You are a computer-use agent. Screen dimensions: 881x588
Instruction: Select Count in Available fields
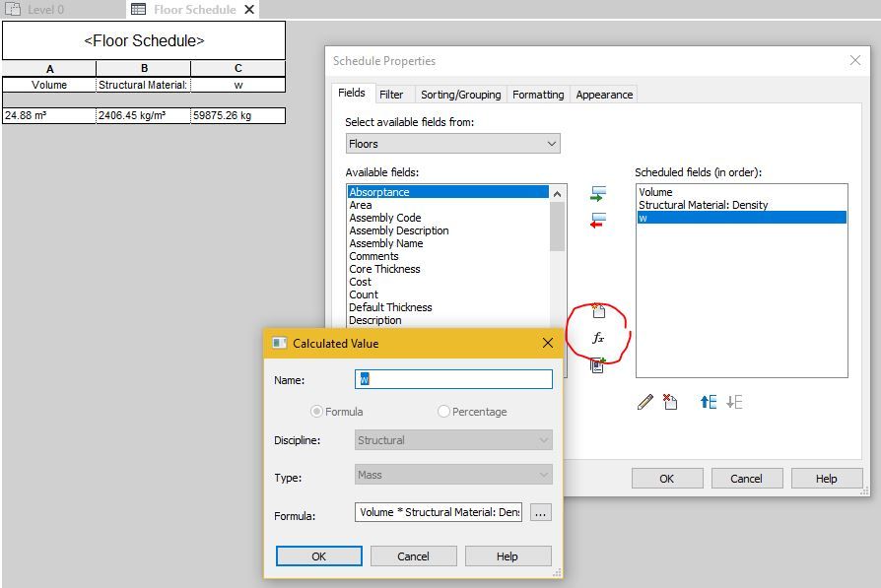[447, 294]
